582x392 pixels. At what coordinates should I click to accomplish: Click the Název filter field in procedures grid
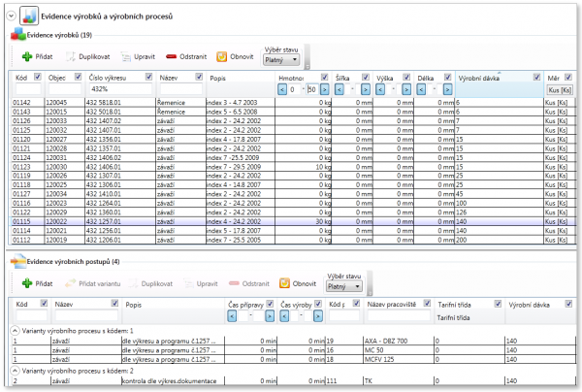click(x=86, y=315)
